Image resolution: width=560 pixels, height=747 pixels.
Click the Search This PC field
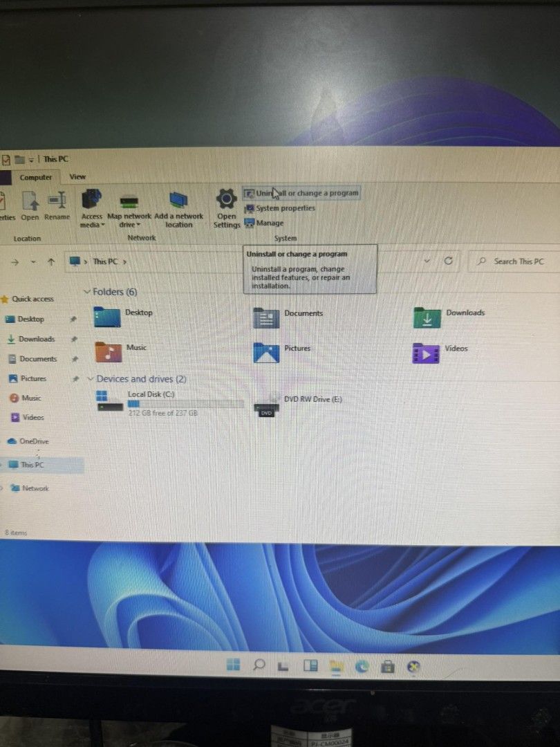coord(515,261)
